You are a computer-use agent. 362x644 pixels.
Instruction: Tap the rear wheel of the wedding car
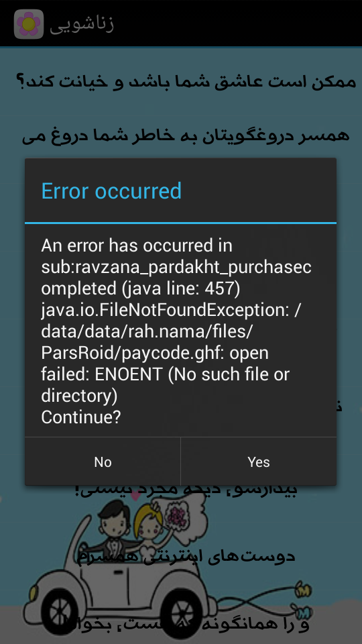(x=185, y=616)
